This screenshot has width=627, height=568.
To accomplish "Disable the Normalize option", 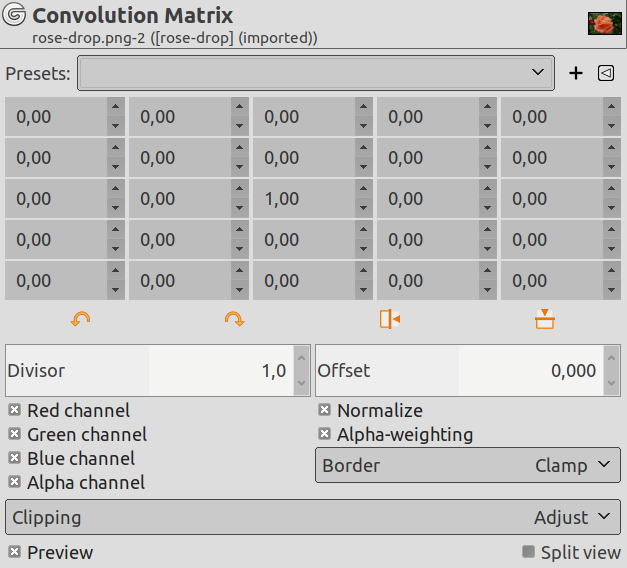I will tap(324, 410).
